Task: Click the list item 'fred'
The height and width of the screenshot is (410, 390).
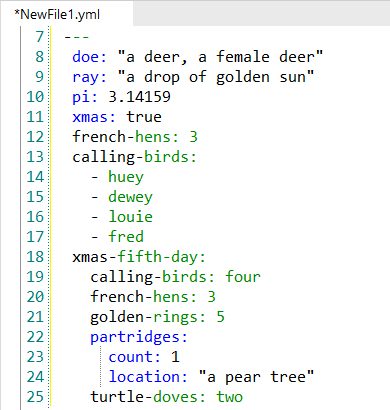Action: tap(126, 237)
